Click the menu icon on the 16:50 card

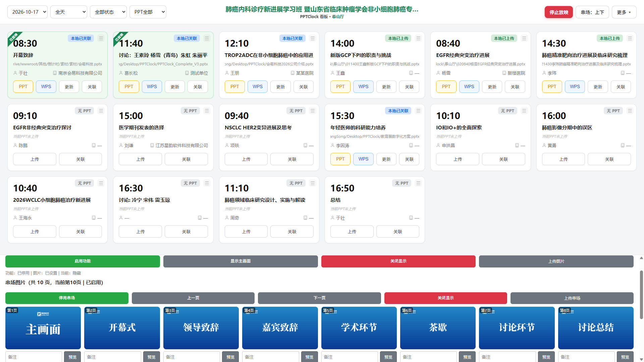418,183
